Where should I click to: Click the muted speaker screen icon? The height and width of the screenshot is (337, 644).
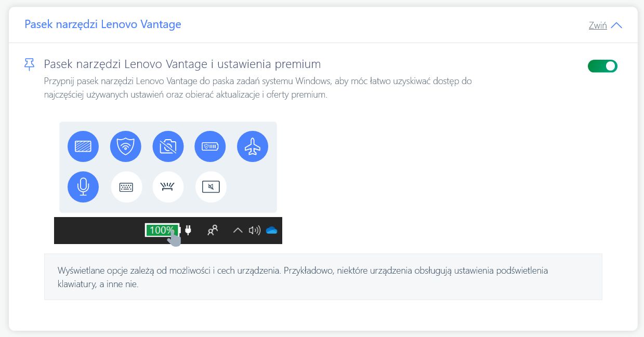(211, 187)
